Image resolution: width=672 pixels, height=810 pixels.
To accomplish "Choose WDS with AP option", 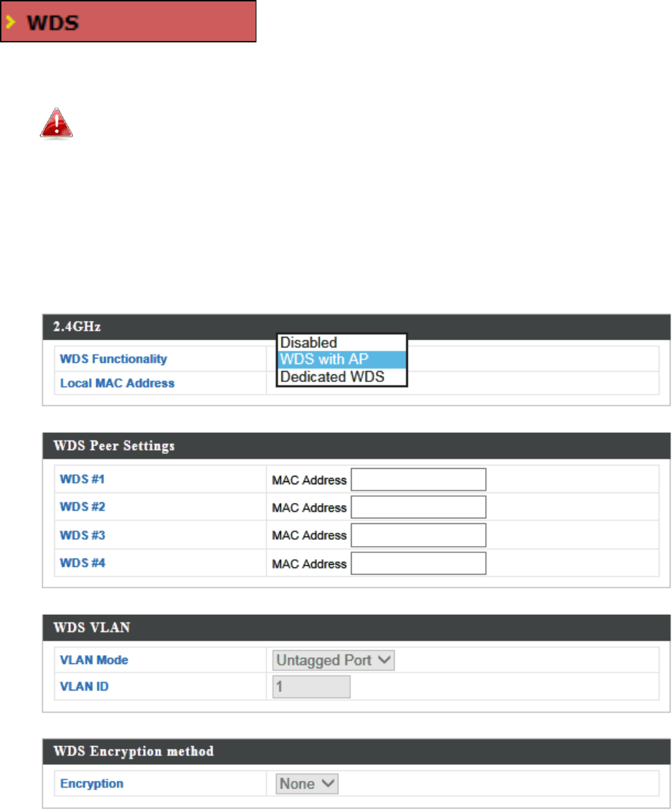I will pos(342,360).
